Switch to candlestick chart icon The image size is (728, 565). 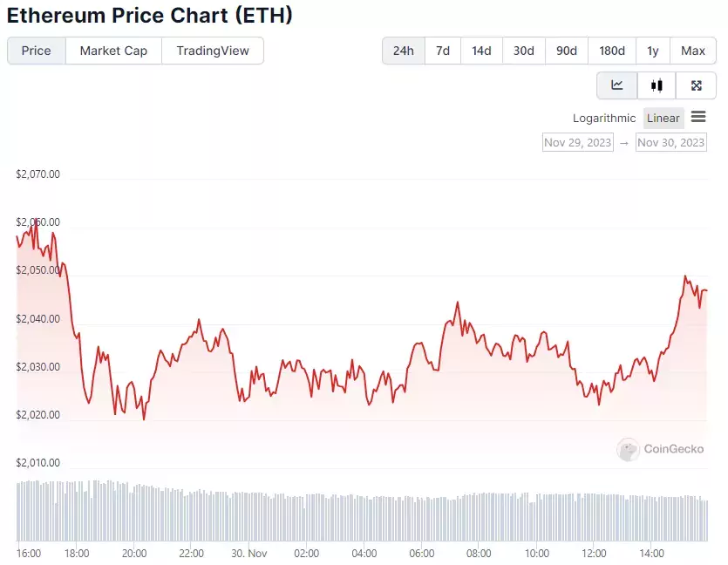(x=657, y=85)
